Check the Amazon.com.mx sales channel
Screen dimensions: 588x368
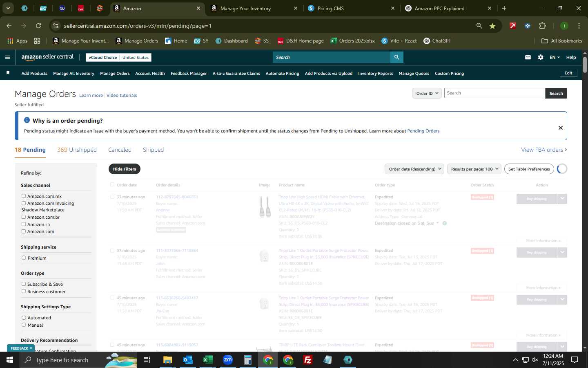(x=24, y=196)
